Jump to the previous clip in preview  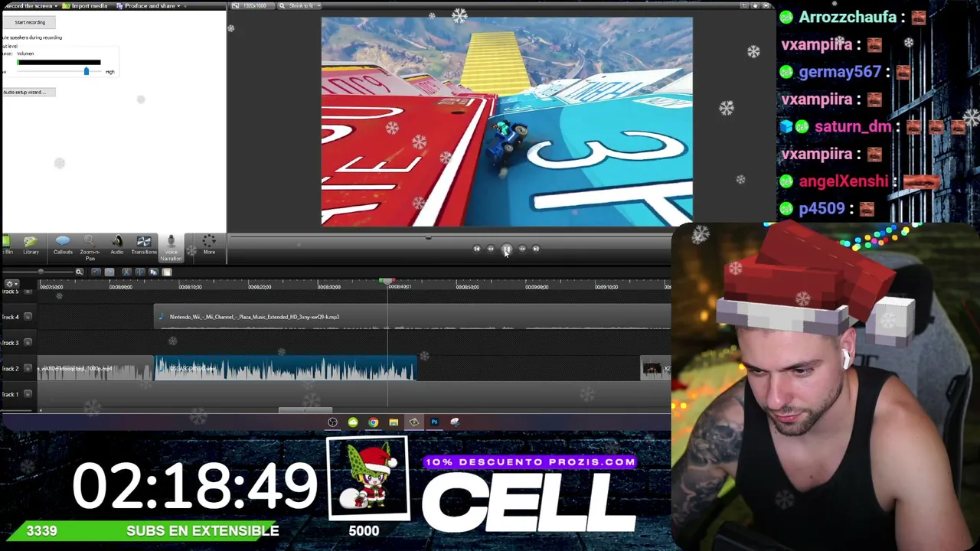click(476, 249)
